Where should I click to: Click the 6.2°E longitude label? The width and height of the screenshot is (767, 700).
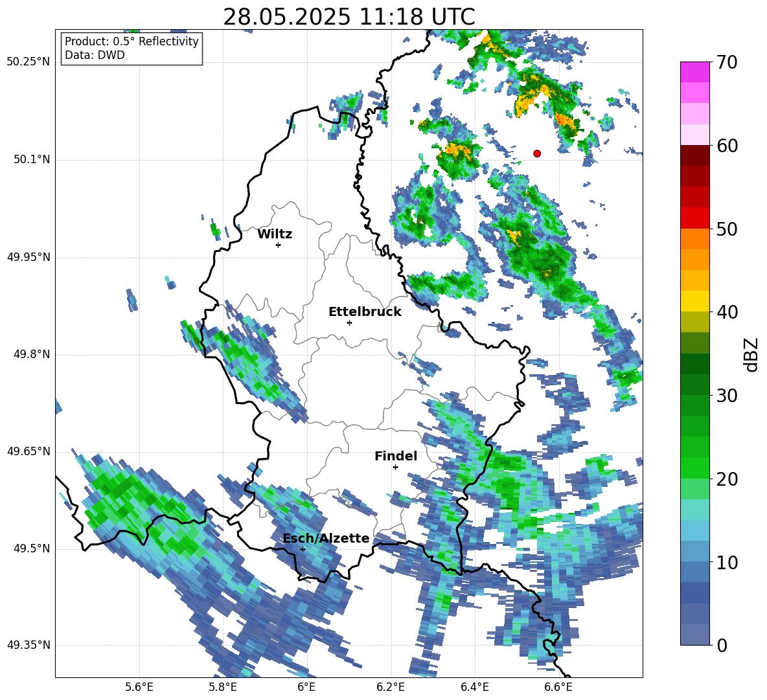pyautogui.click(x=391, y=688)
